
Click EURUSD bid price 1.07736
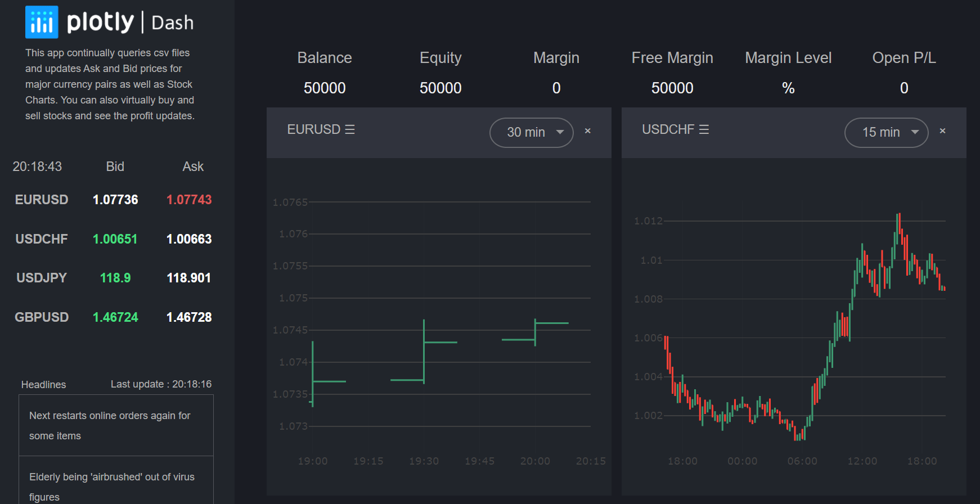point(115,200)
